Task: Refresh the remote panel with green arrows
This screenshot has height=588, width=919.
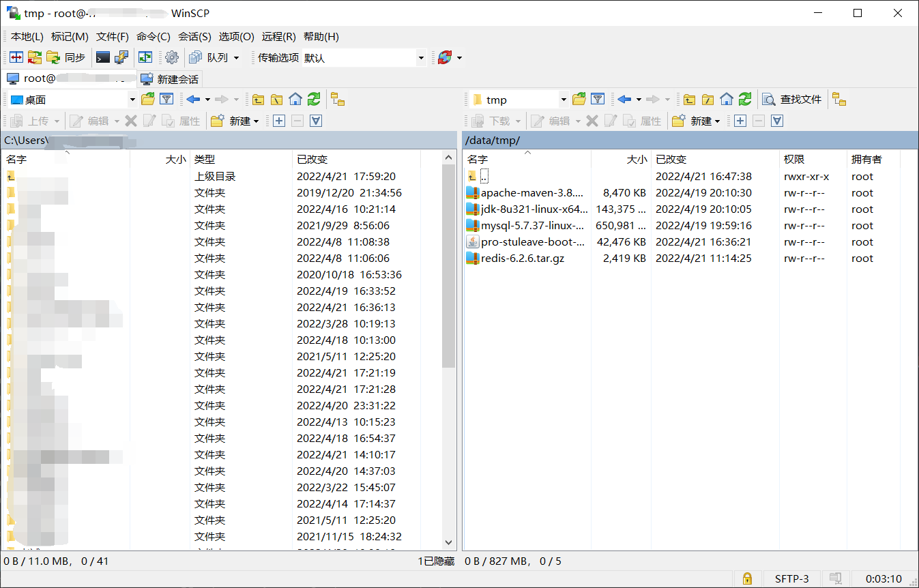Action: pyautogui.click(x=744, y=100)
